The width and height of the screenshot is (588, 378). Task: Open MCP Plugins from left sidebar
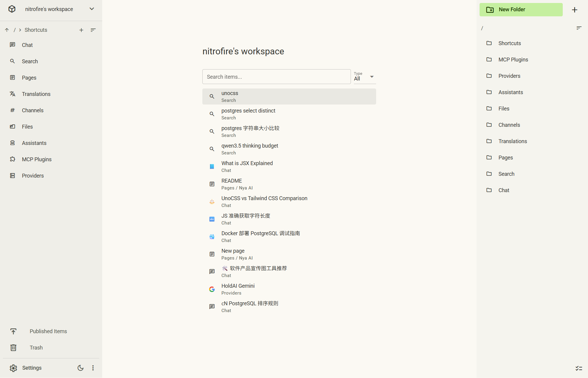(37, 159)
